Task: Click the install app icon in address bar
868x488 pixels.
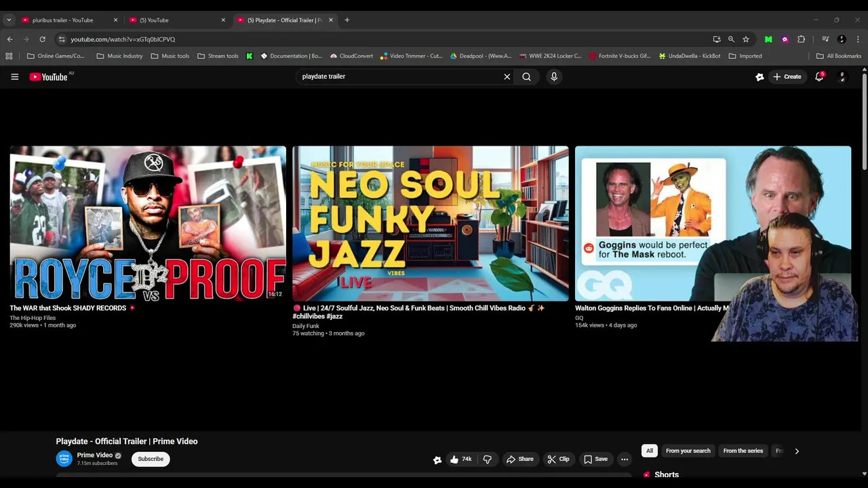Action: [717, 39]
